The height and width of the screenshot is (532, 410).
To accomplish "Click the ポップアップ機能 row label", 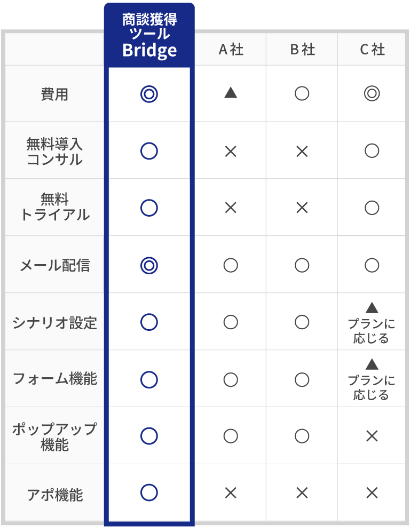I will tap(54, 436).
